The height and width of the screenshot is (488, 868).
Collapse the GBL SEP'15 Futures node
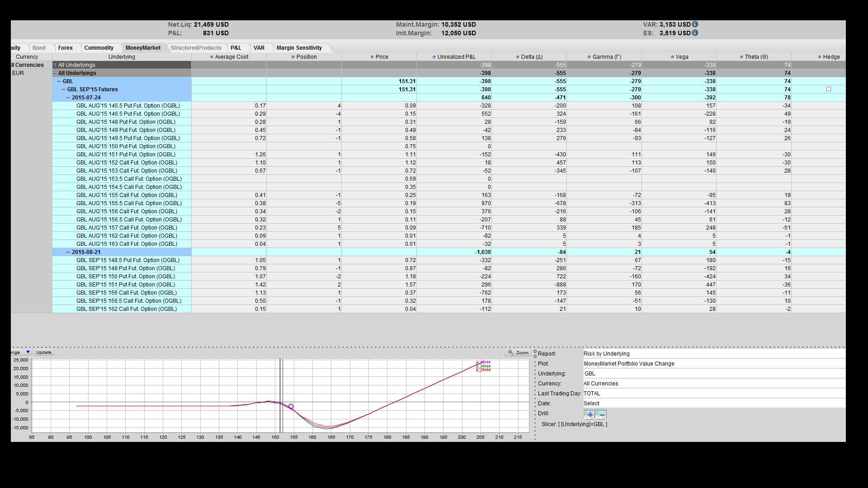(64, 89)
